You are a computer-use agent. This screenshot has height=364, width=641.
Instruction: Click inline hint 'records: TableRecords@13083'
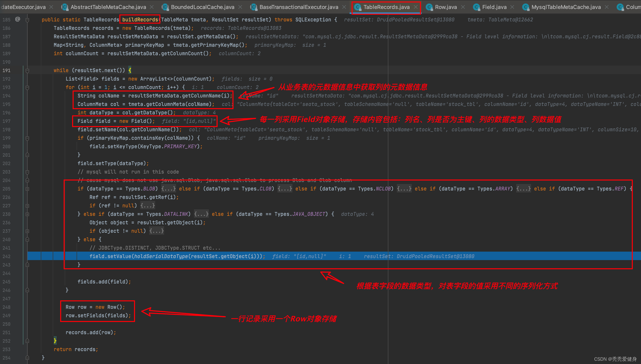click(x=241, y=28)
